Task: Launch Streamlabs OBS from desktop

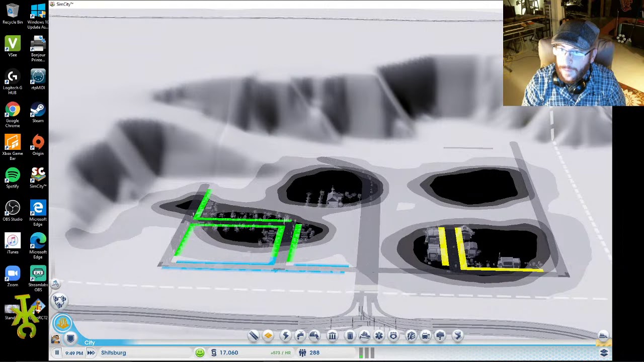Action: click(x=38, y=280)
